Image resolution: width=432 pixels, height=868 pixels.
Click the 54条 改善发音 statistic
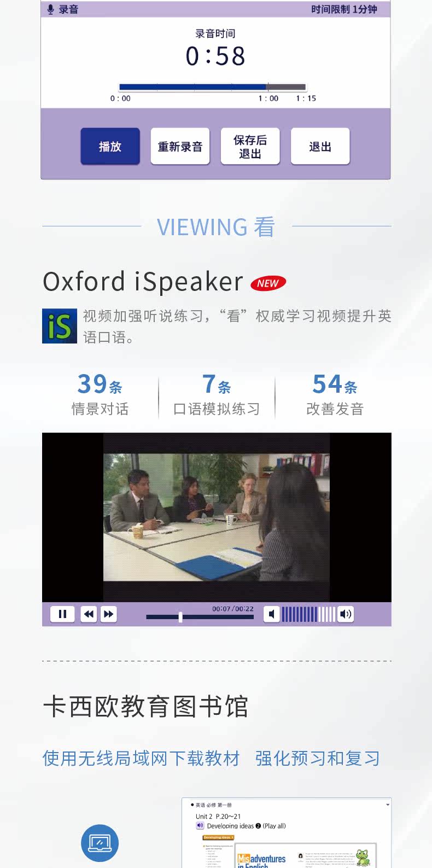pos(335,394)
